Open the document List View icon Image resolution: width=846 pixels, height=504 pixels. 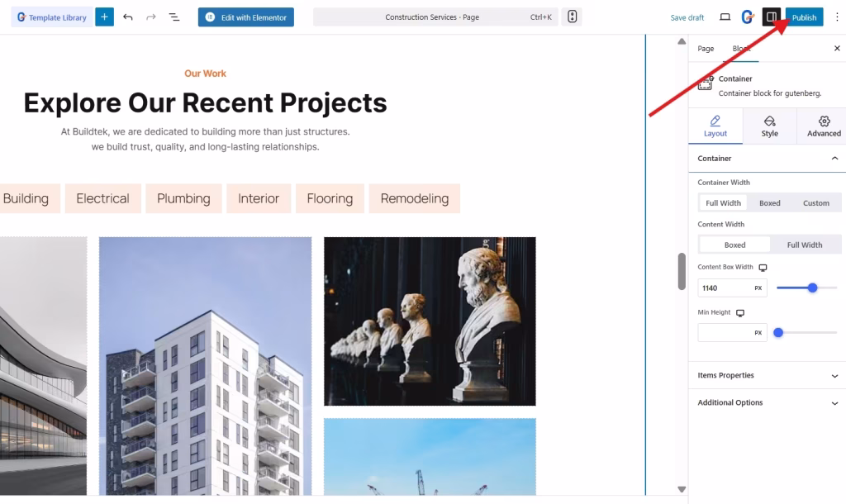175,17
